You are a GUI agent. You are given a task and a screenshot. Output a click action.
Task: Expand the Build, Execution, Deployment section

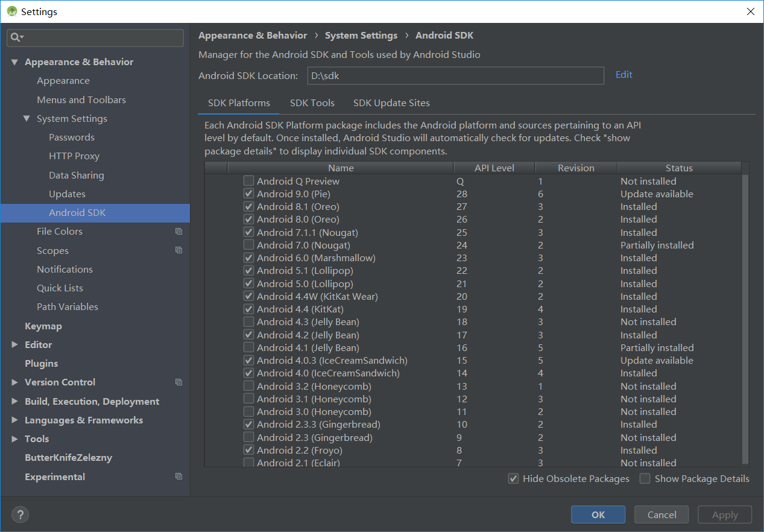(14, 401)
